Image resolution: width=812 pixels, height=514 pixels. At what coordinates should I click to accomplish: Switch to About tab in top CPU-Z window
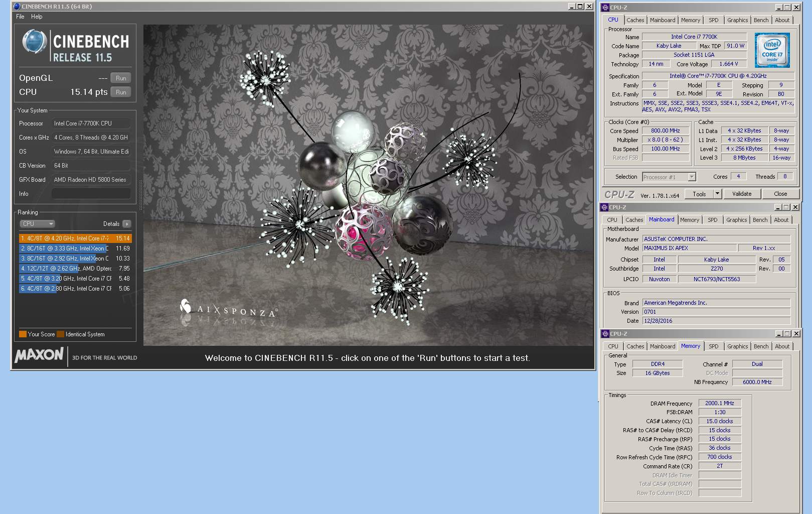tap(782, 20)
